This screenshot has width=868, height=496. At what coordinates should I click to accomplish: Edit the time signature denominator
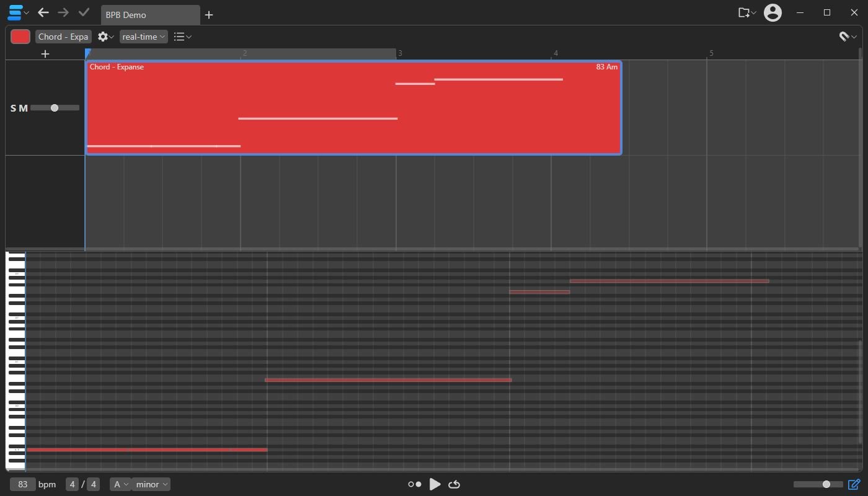pyautogui.click(x=93, y=484)
